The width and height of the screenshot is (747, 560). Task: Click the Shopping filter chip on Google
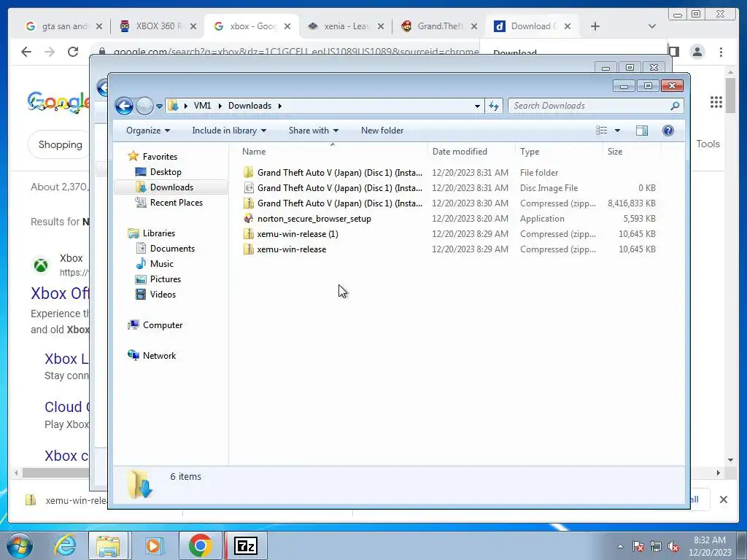(60, 144)
